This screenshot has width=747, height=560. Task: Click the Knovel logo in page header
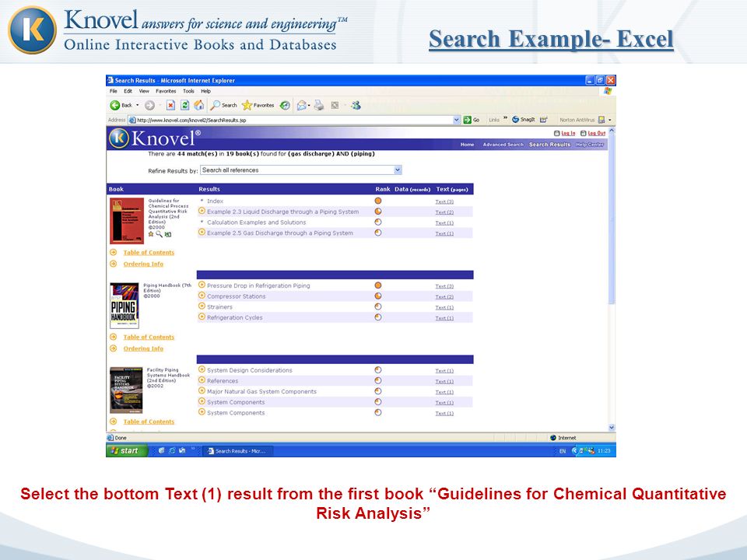[155, 138]
